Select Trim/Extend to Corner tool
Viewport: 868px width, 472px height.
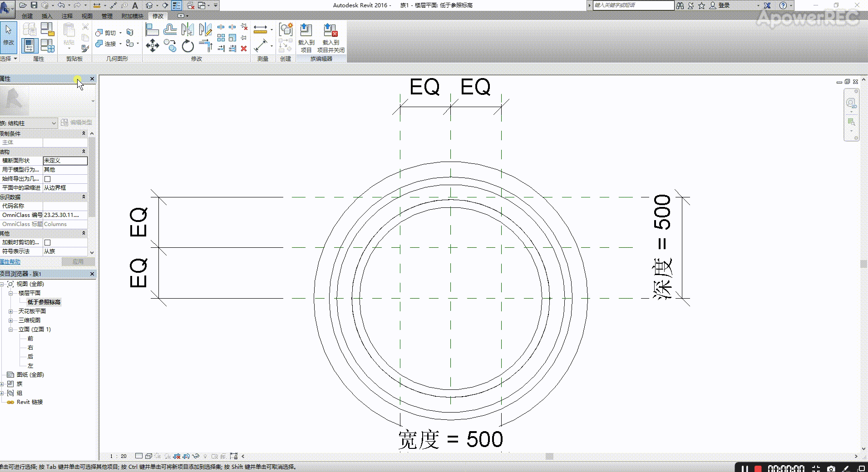(x=205, y=45)
